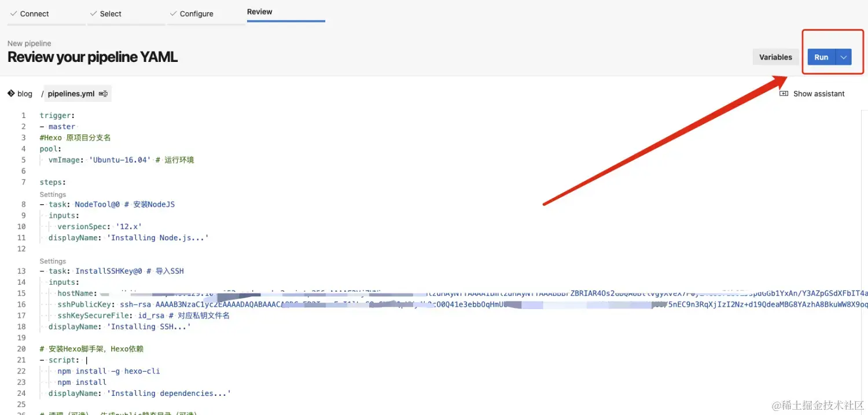Click the 'steps:' line
The height and width of the screenshot is (415, 868).
pos(53,182)
